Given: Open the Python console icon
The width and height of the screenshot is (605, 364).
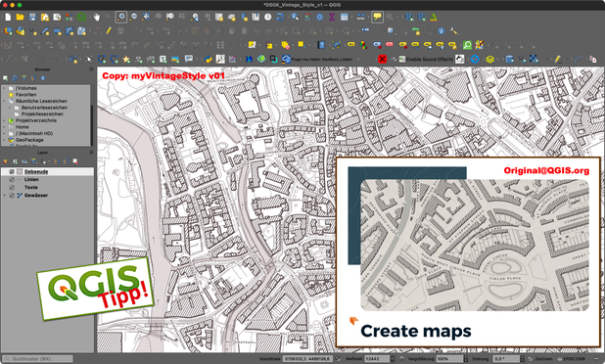Looking at the screenshot, I should pyautogui.click(x=209, y=59).
